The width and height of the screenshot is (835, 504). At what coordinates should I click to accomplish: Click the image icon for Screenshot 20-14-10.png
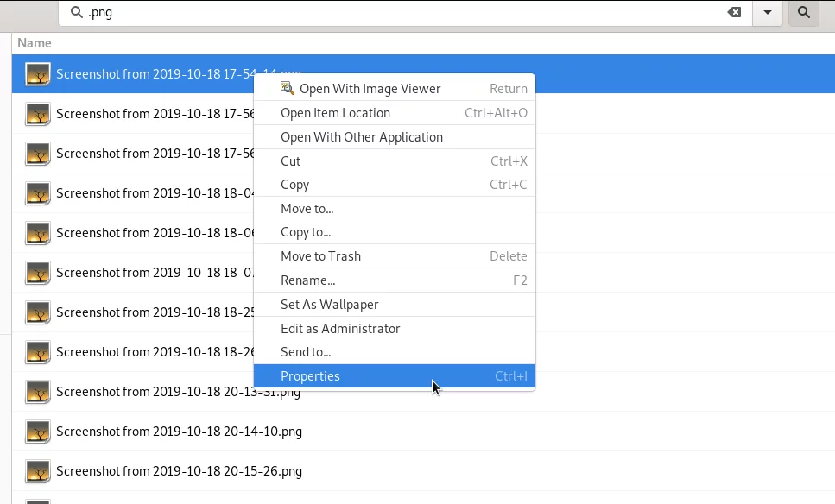[38, 432]
